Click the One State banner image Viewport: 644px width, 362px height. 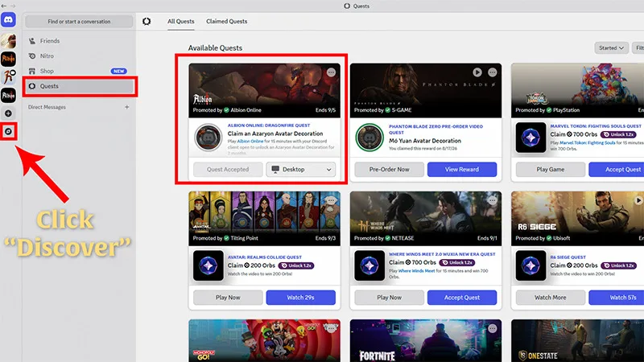tap(577, 340)
